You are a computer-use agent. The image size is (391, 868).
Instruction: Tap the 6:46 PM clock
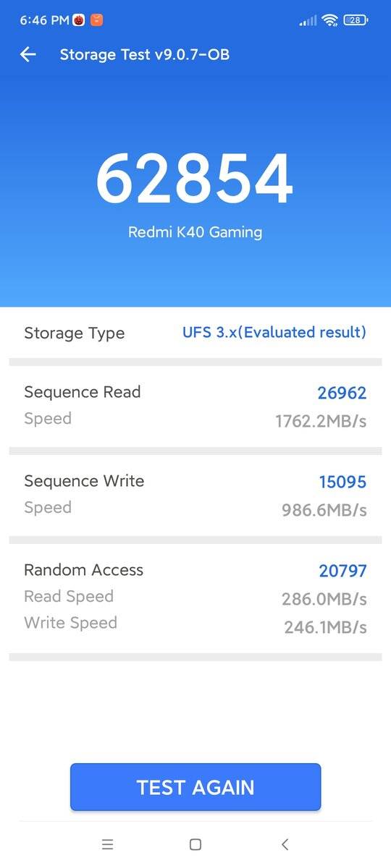pyautogui.click(x=44, y=20)
